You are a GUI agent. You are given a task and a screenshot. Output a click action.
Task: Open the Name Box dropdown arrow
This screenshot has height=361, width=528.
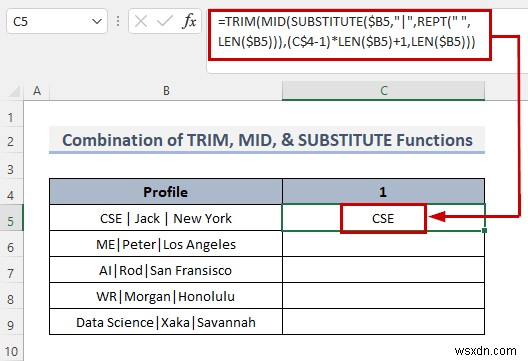pos(97,22)
